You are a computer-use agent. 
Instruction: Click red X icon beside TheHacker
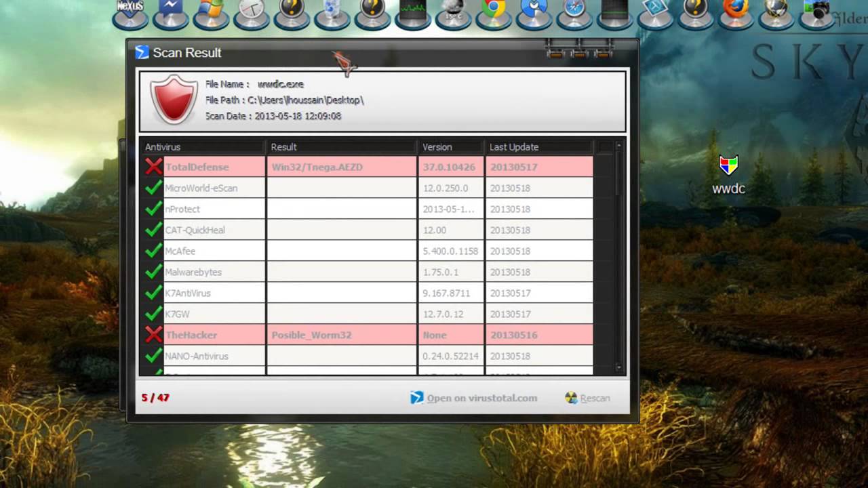154,334
